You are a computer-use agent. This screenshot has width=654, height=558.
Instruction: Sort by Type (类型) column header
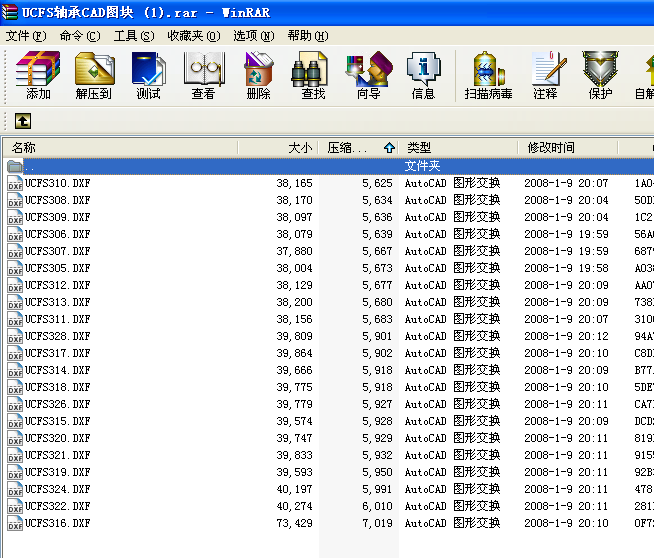click(x=458, y=148)
